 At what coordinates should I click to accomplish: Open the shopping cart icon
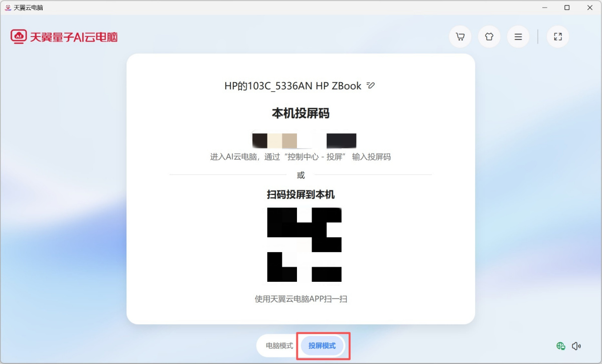click(x=460, y=37)
